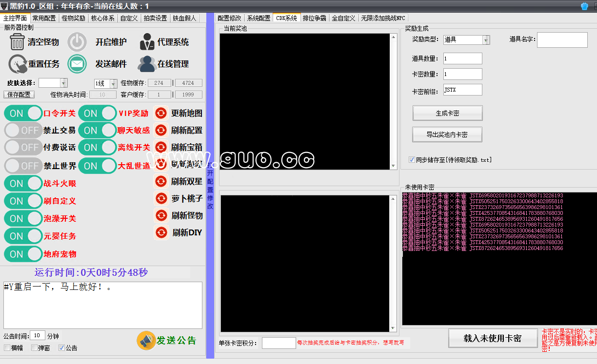Image resolution: width=597 pixels, height=364 pixels.
Task: Click the 公告时间 minutes field
Action: click(38, 335)
